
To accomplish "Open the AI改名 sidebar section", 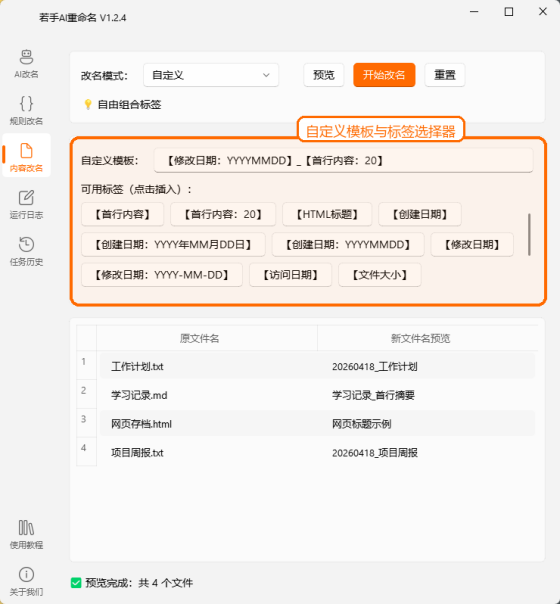I will [26, 64].
